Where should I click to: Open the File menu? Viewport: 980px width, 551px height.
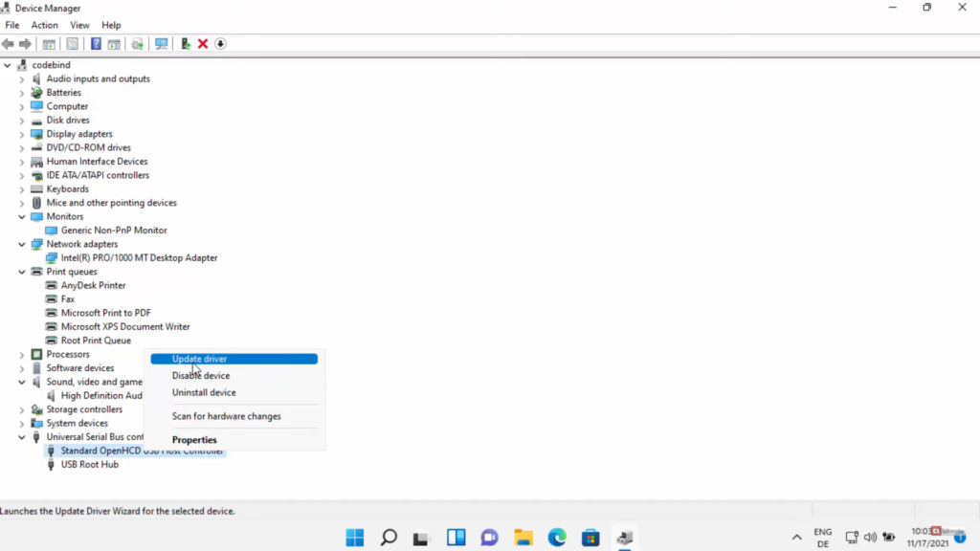coord(11,25)
